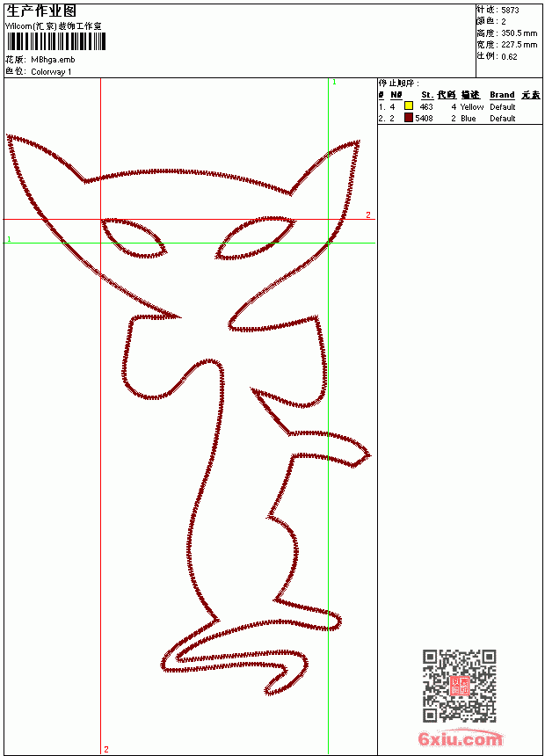Click the Colorway 1 label
The width and height of the screenshot is (545, 756).
[51, 72]
